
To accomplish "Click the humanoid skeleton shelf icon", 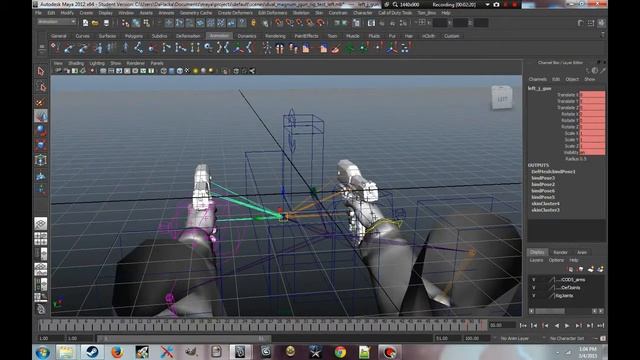I will tap(267, 49).
